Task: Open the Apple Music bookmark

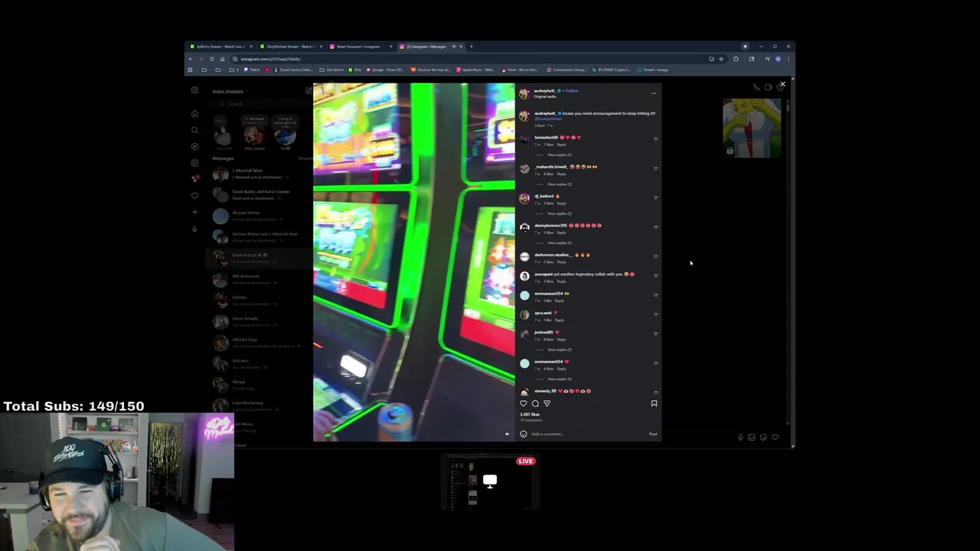Action: (x=475, y=70)
